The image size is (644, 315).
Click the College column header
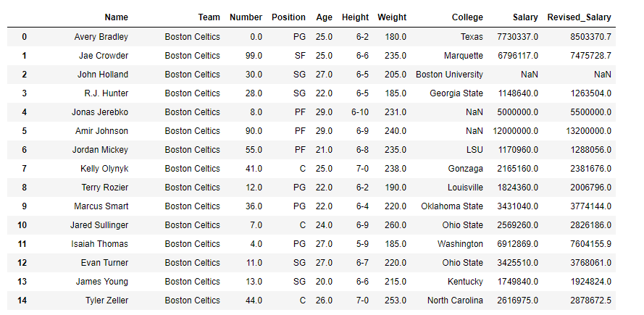coord(467,17)
